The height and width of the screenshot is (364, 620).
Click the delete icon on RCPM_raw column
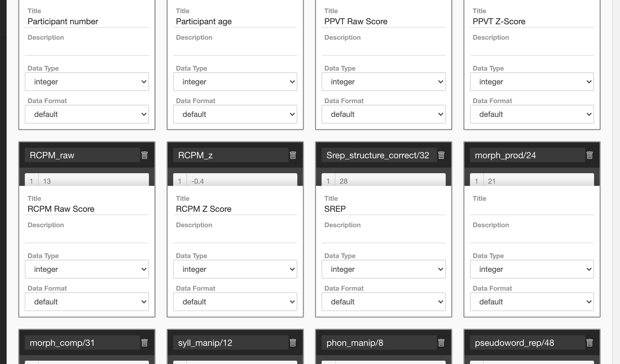tap(145, 155)
